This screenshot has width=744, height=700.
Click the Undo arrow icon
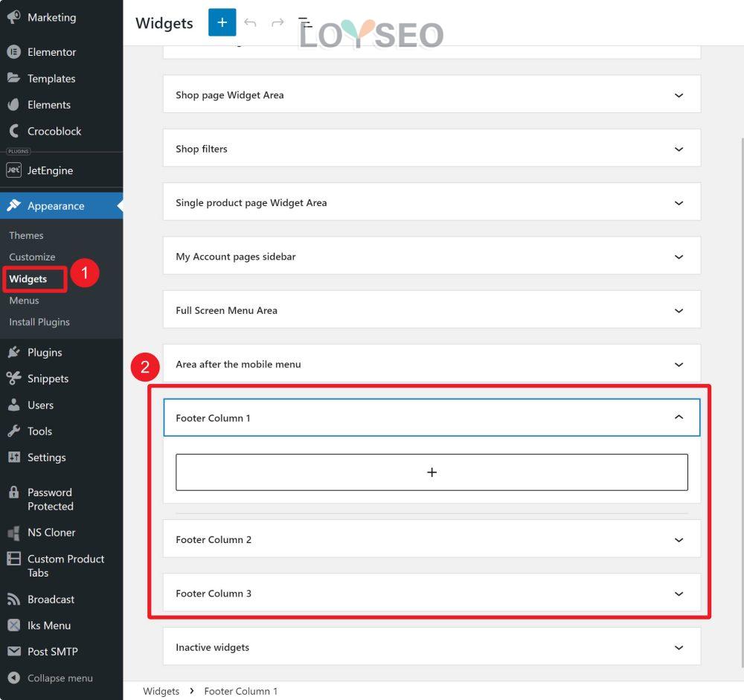click(251, 23)
